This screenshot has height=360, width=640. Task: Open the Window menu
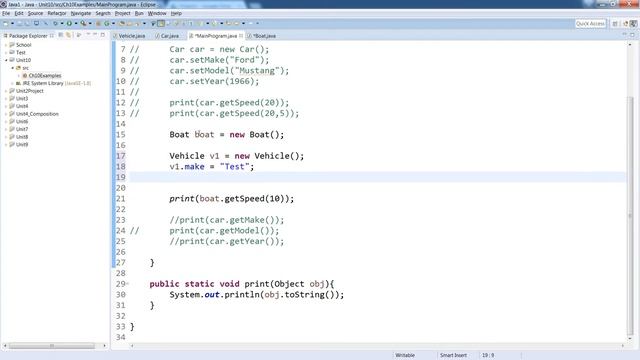click(157, 13)
